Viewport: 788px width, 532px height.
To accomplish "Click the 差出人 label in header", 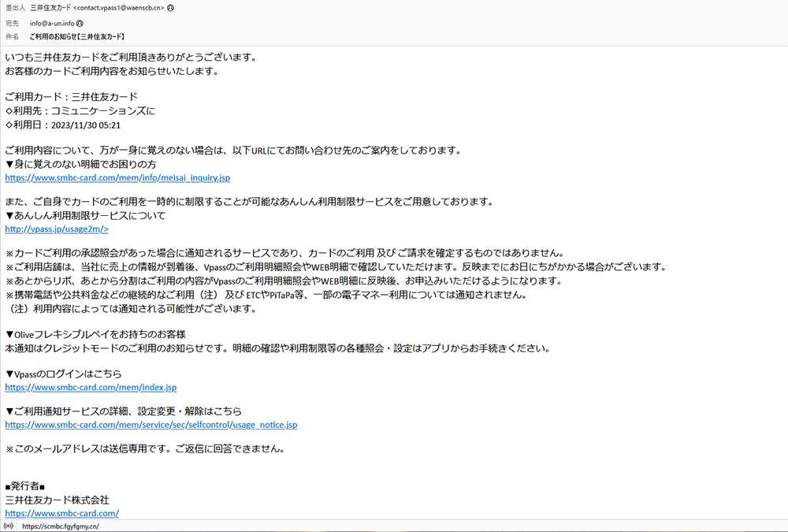I will (x=15, y=8).
